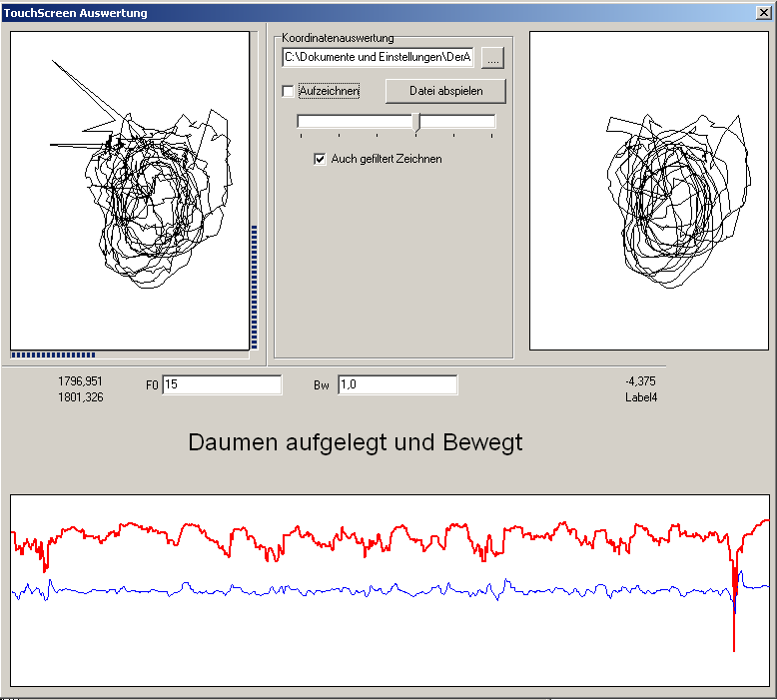Click the file path input field
777x700 pixels.
click(x=378, y=58)
